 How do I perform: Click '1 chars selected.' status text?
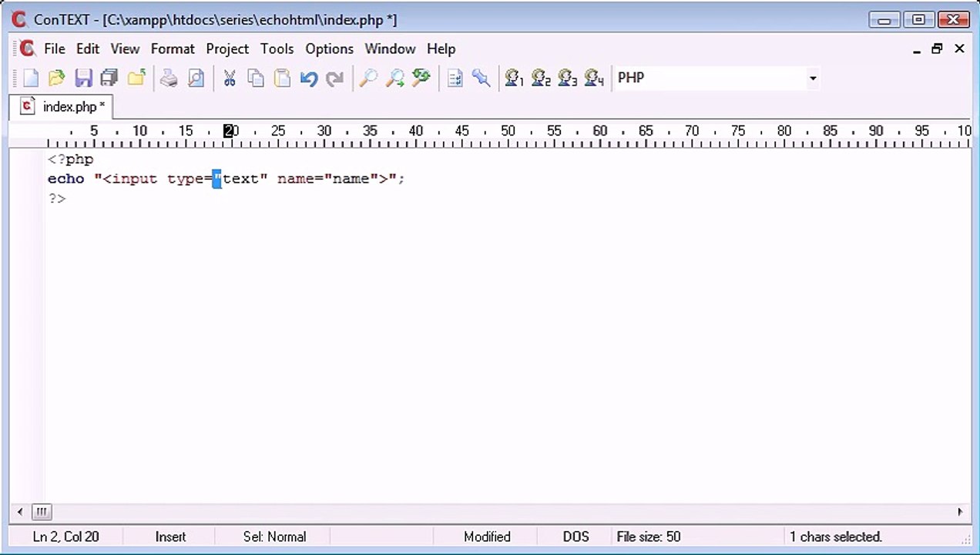836,536
